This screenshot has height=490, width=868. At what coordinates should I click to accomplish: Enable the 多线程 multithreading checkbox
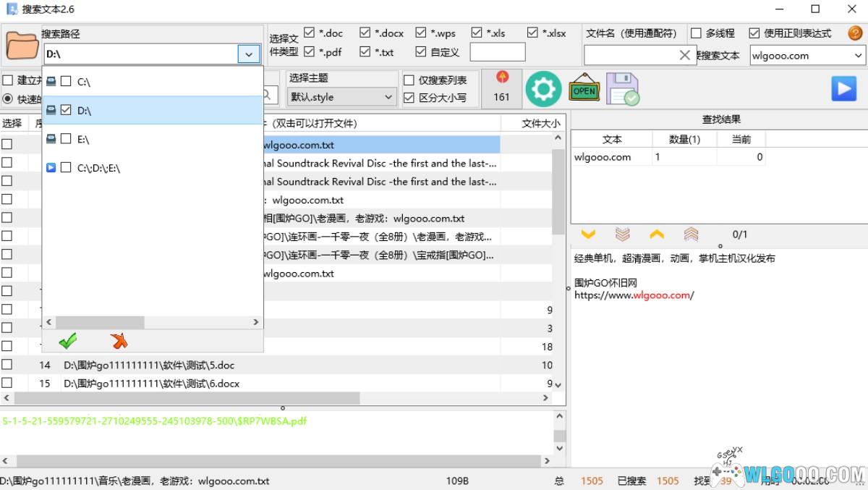click(x=696, y=33)
